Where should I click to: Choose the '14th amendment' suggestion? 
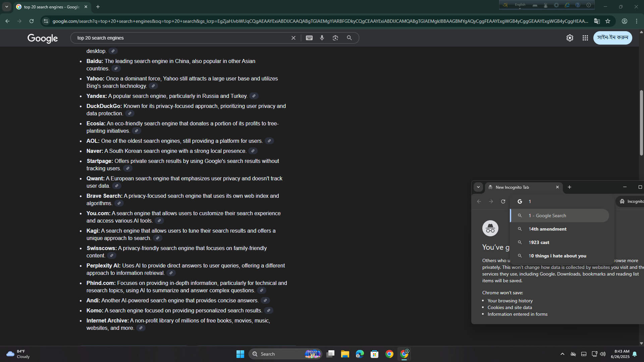click(559, 229)
